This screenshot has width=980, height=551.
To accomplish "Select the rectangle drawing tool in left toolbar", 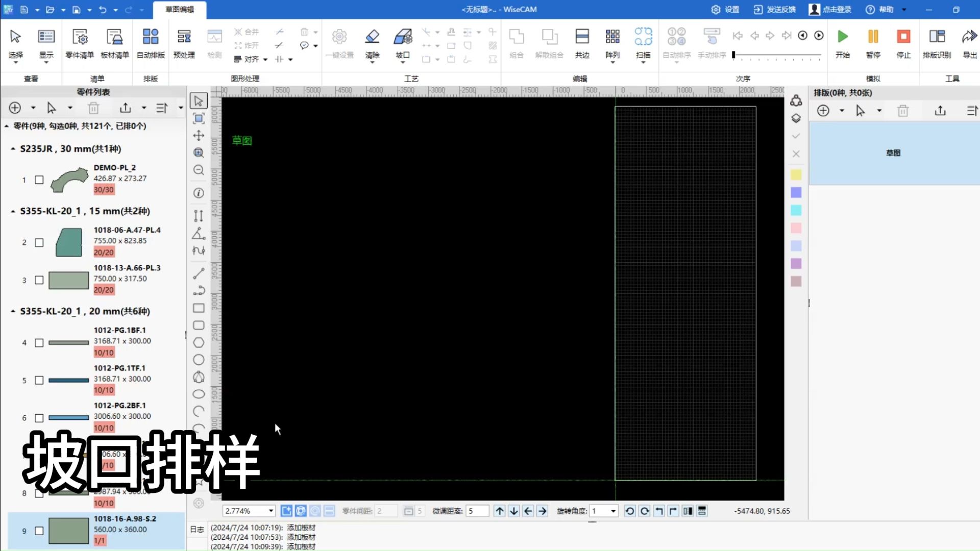I will click(199, 308).
